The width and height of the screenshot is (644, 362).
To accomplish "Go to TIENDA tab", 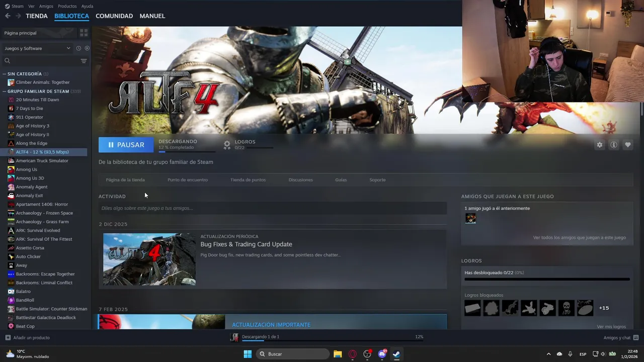I will click(x=37, y=16).
